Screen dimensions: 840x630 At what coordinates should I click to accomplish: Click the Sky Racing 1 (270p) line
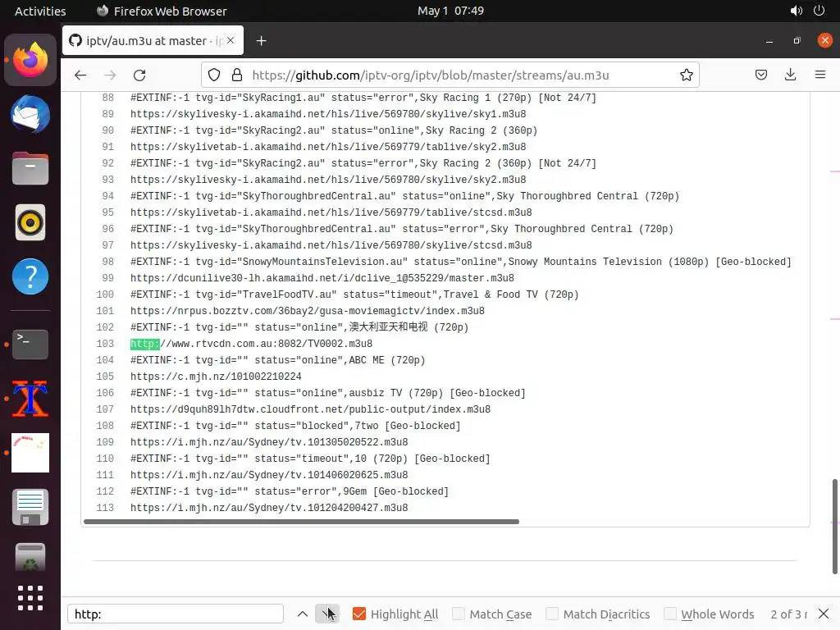pos(363,98)
